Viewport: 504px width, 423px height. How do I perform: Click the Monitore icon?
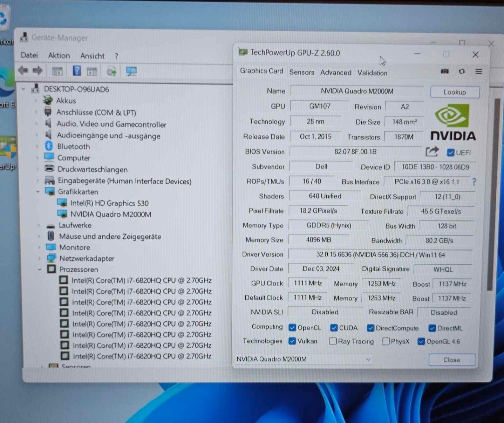point(51,247)
